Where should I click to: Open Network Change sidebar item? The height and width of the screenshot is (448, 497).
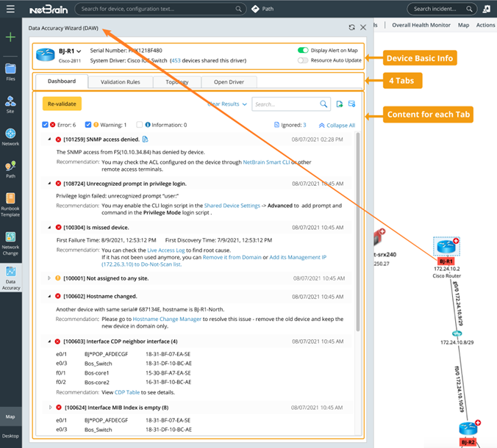pyautogui.click(x=10, y=243)
